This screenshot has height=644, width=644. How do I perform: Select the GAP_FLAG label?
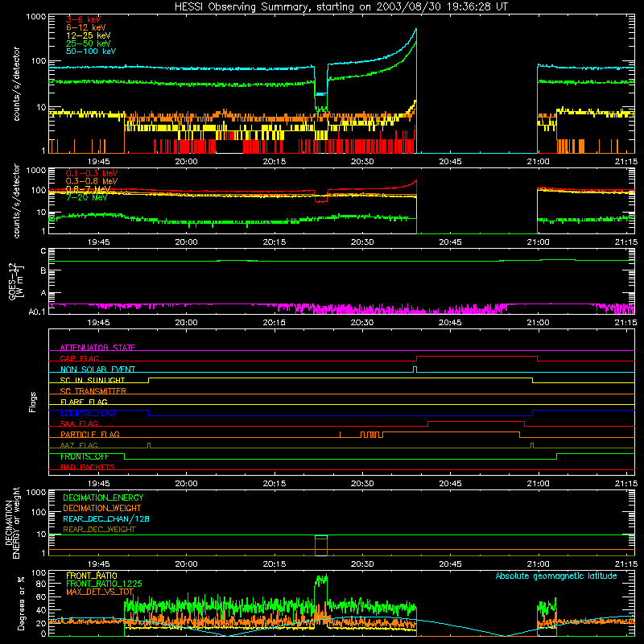point(79,358)
